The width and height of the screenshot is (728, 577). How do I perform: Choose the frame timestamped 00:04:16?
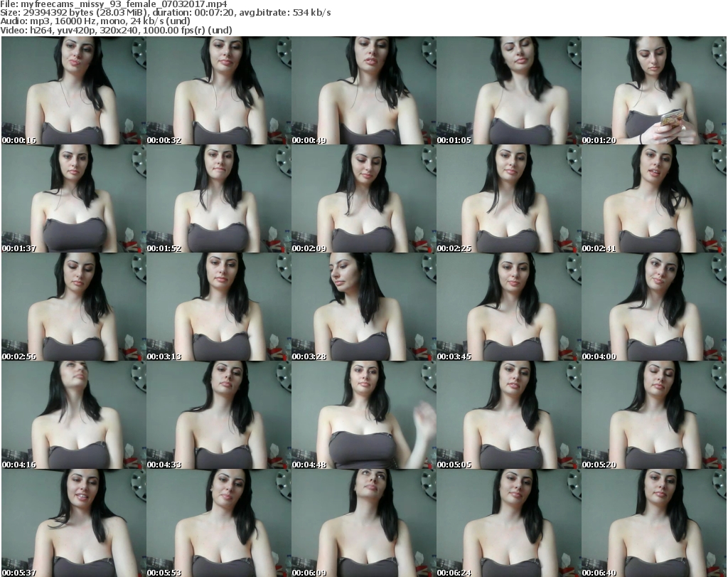(x=74, y=415)
